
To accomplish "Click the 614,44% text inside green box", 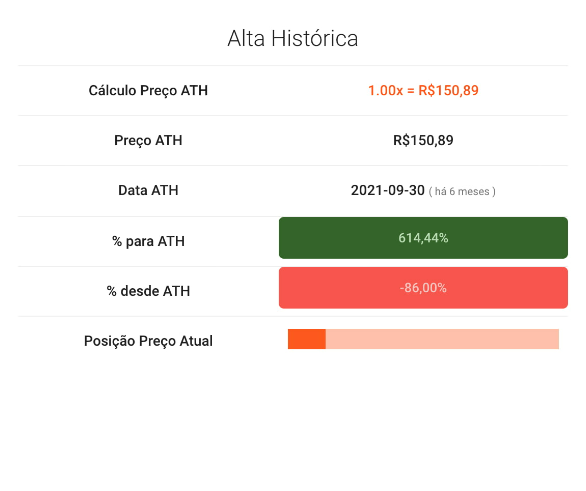I will click(x=423, y=238).
